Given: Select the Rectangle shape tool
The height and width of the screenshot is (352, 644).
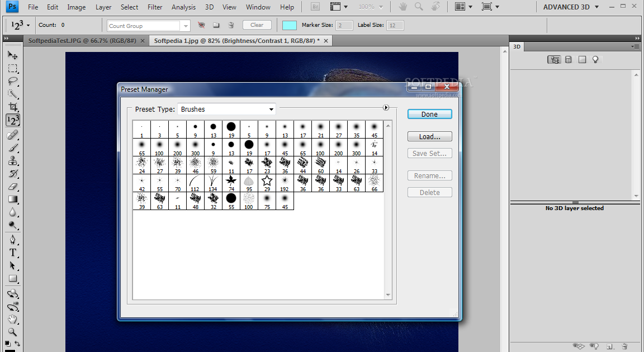Looking at the screenshot, I should pos(13,279).
